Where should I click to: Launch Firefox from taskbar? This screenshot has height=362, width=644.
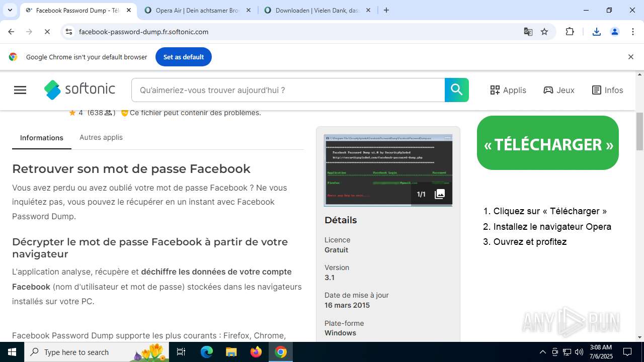256,352
